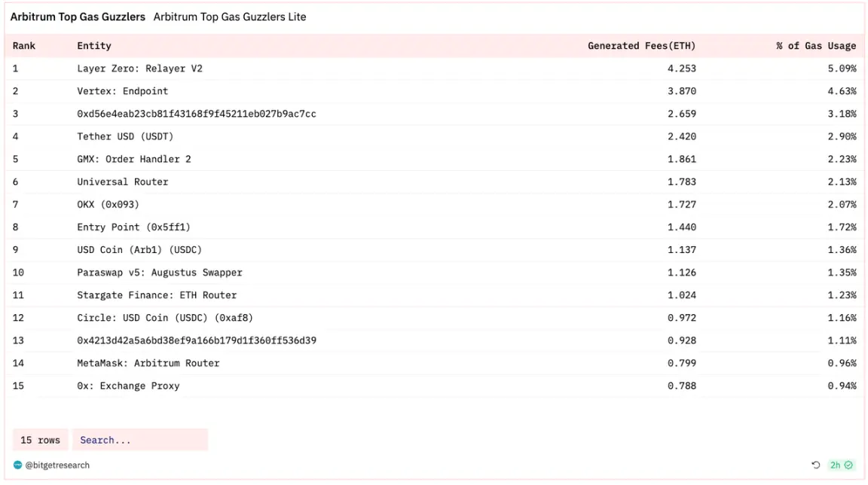Select the GMX: Order Handler 2 row
The width and height of the screenshot is (868, 485).
[x=134, y=159]
